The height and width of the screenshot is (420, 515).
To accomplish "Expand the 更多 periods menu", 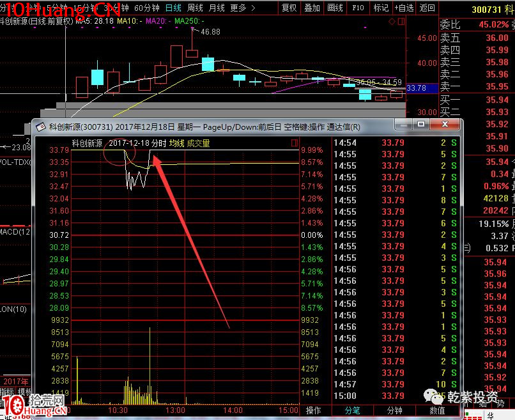I will click(242, 8).
